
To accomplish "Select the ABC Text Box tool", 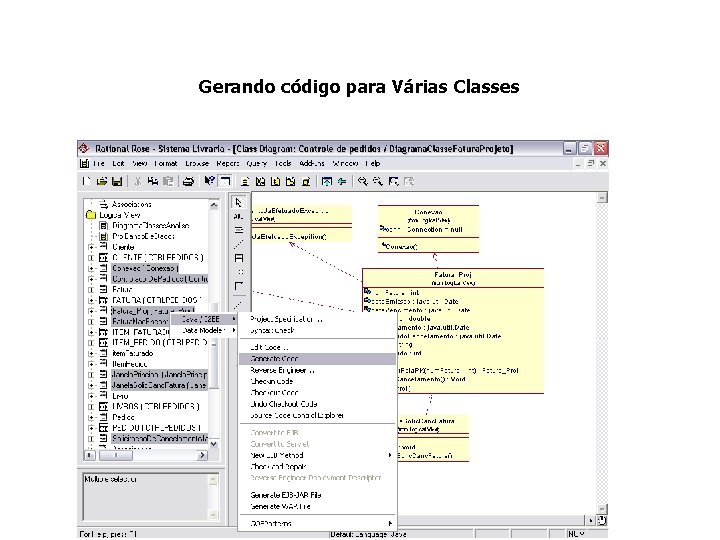I will coord(239,216).
